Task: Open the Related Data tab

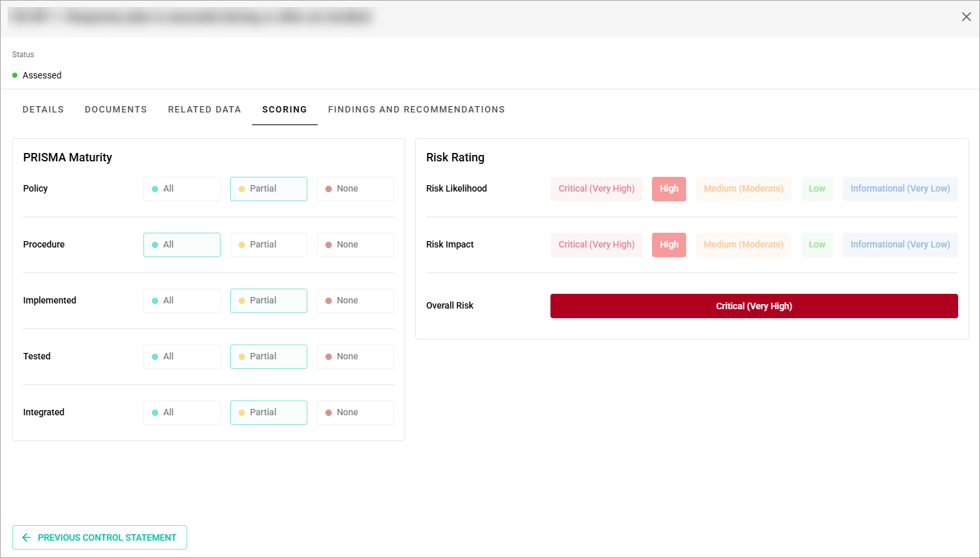Action: click(x=204, y=109)
